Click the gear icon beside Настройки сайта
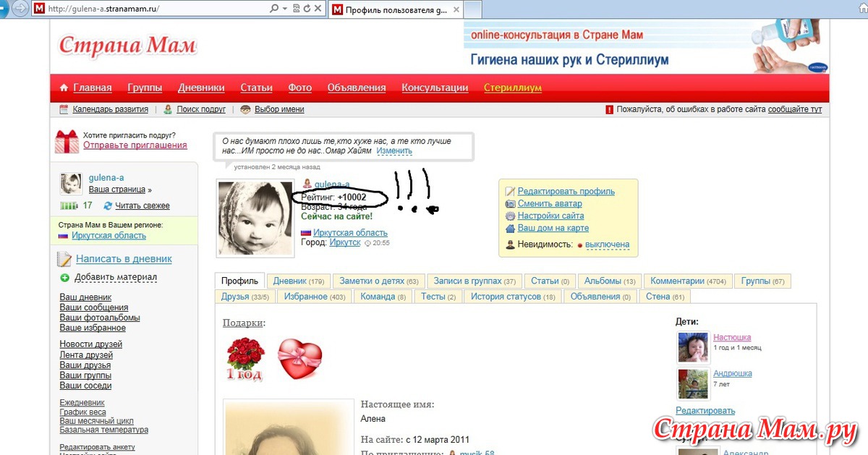The height and width of the screenshot is (455, 868). click(510, 216)
